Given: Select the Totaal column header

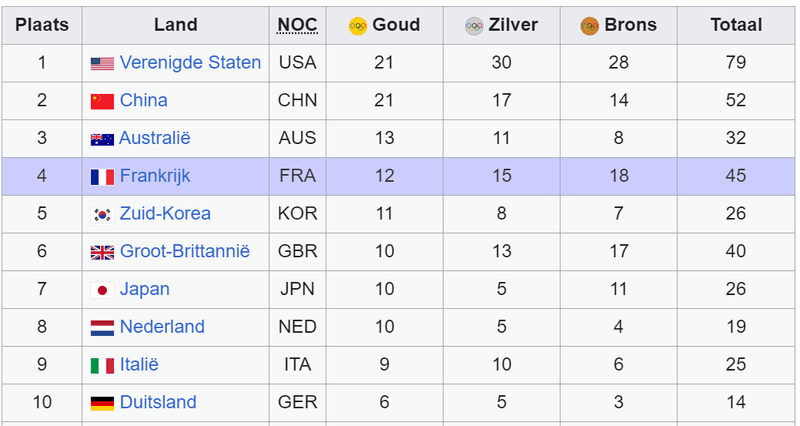Looking at the screenshot, I should pos(736,25).
